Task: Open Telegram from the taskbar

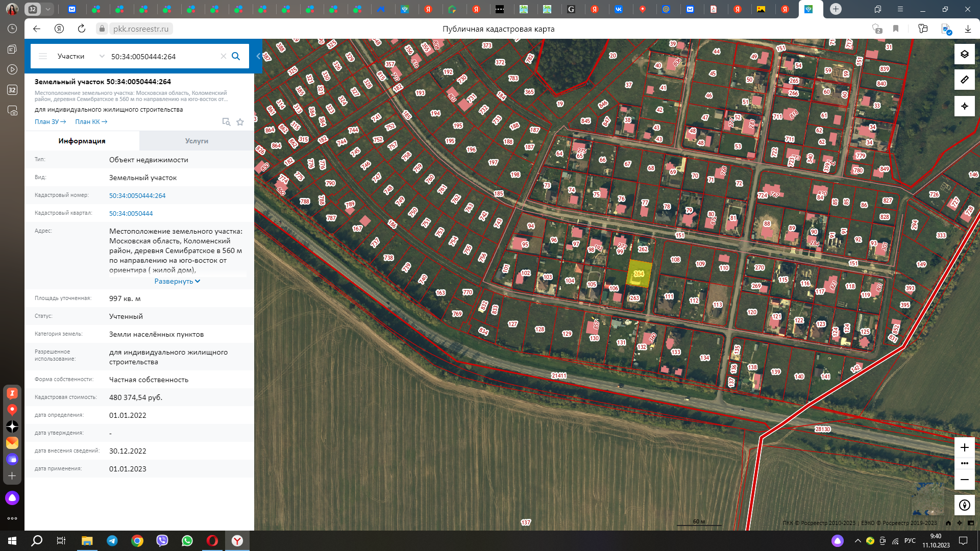Action: 112,541
